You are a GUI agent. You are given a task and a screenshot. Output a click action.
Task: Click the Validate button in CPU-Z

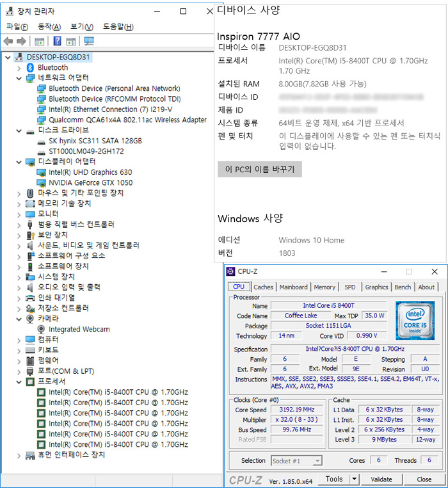pos(381,479)
